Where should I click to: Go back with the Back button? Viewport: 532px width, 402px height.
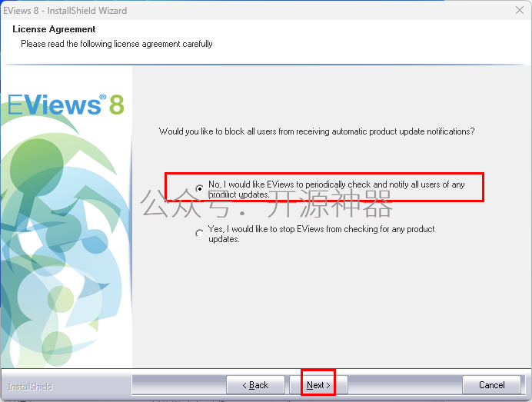(255, 385)
